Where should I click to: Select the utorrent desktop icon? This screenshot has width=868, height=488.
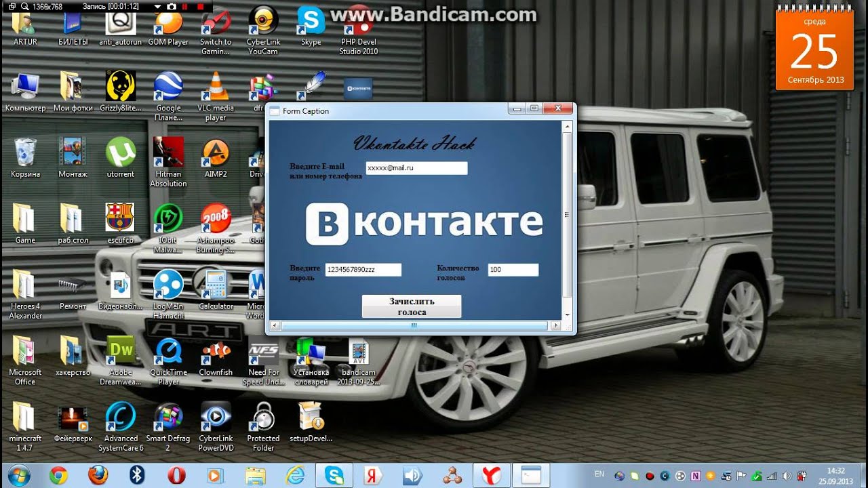(x=121, y=158)
